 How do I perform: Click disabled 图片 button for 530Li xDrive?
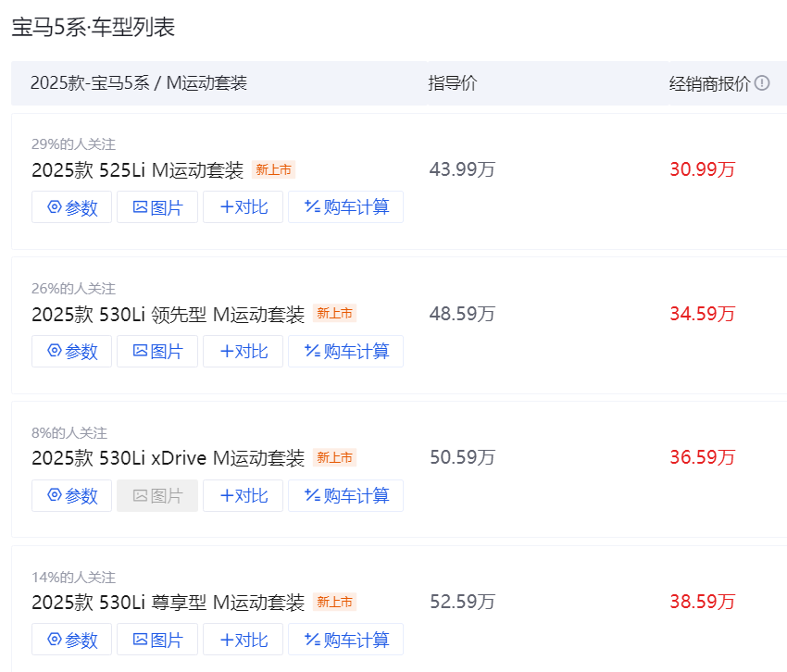(x=157, y=496)
